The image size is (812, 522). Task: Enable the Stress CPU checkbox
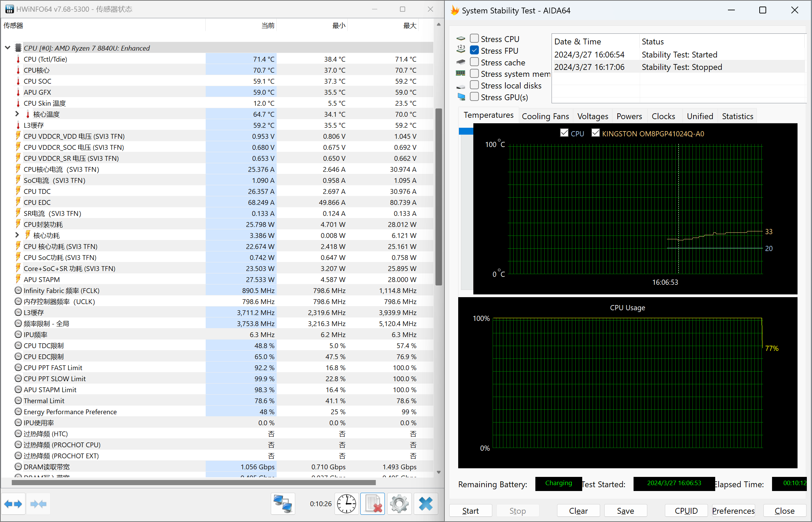(x=474, y=38)
